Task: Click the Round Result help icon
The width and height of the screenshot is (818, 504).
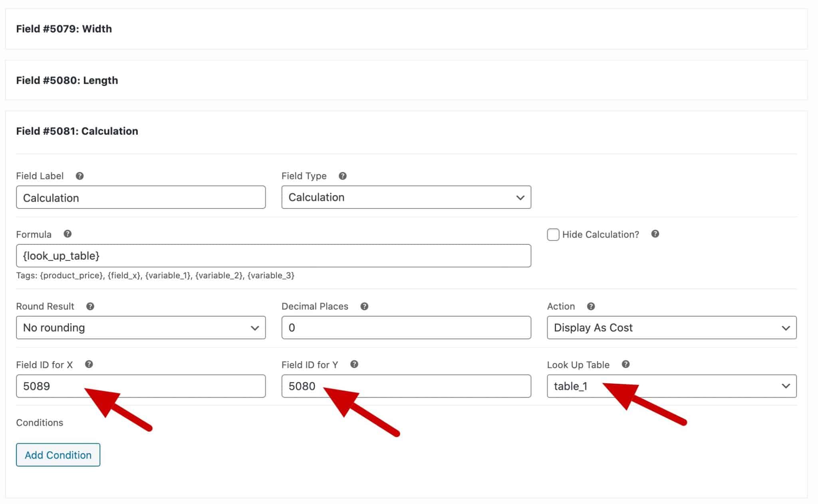Action: [90, 306]
